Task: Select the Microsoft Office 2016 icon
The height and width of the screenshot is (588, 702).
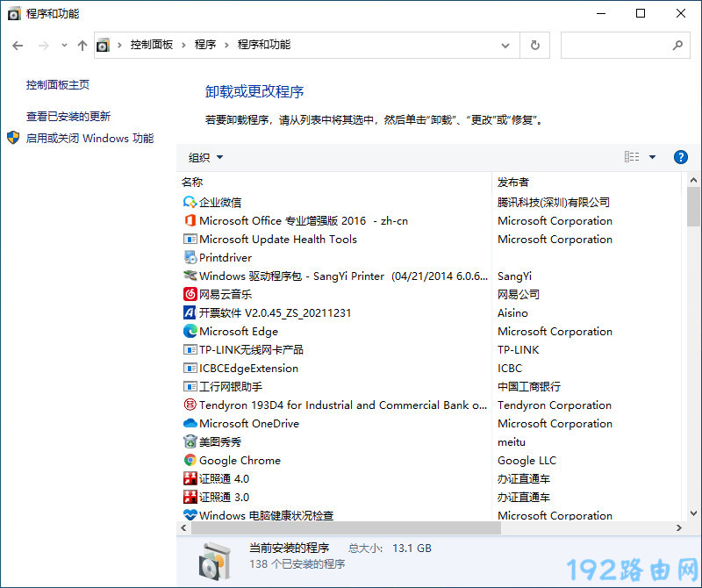Action: click(190, 221)
